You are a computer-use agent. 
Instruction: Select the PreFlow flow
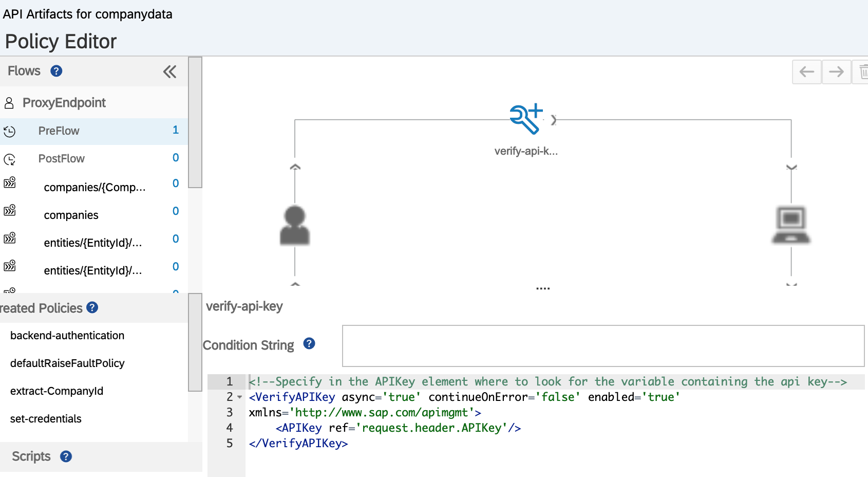pyautogui.click(x=59, y=131)
